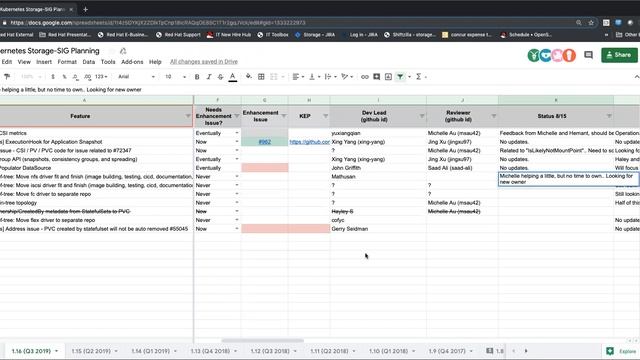Open the Data menu
Screen dimensions: 640x360
89,62
